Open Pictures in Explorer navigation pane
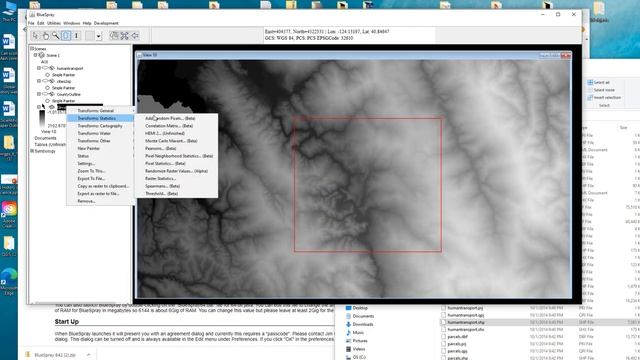The image size is (640, 360). (356, 341)
